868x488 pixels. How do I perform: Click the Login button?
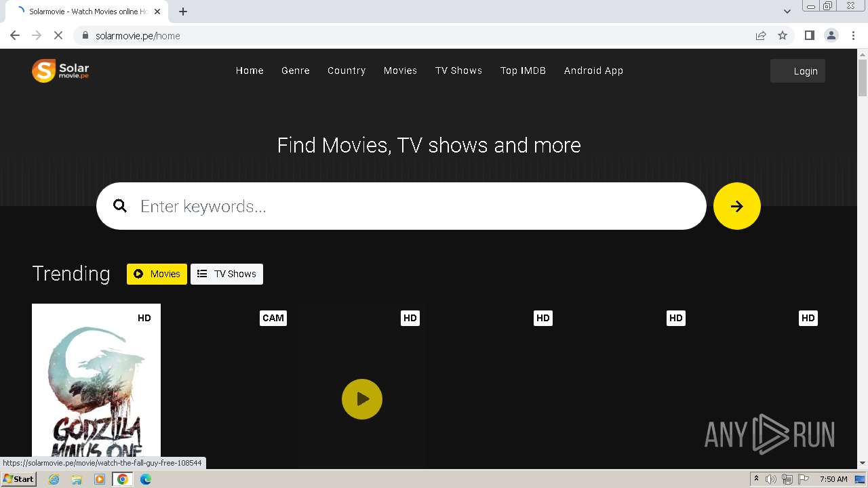[x=797, y=71]
